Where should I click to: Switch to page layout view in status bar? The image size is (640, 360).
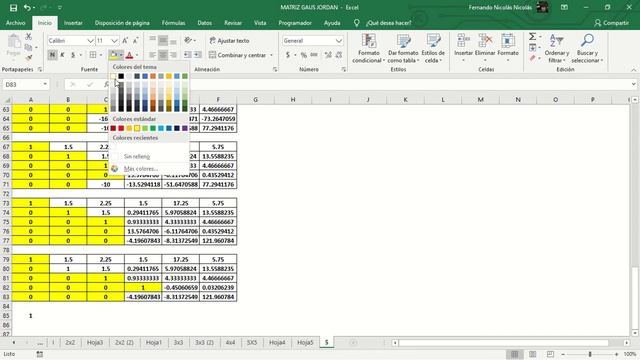[x=533, y=354]
